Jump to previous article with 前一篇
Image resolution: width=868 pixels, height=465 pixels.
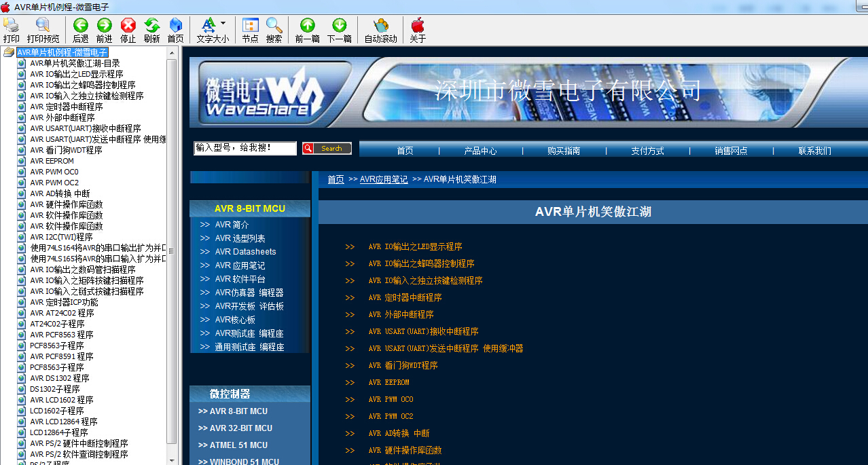tap(308, 25)
